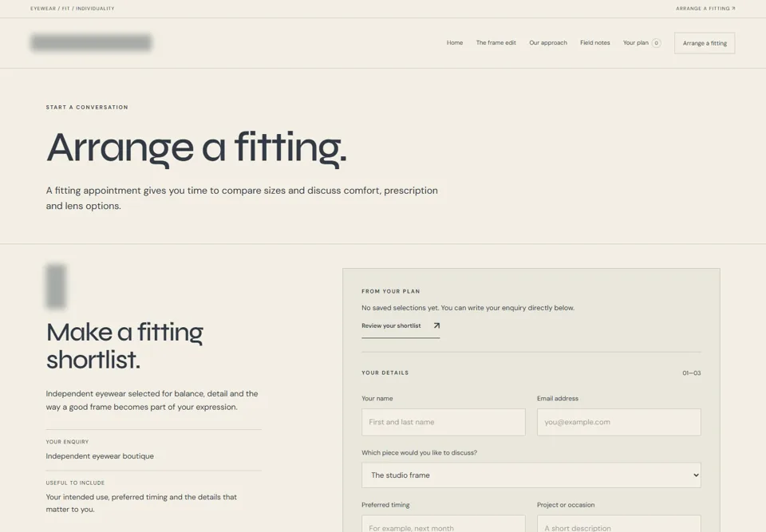Click the boxed Arrange a fitting button in the header
766x532 pixels.
[705, 43]
